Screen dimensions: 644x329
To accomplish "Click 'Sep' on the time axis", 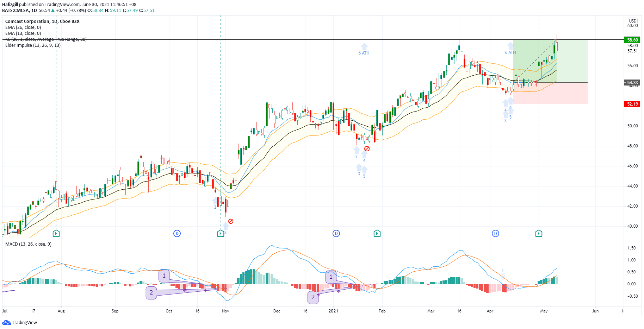I will 115,311.
